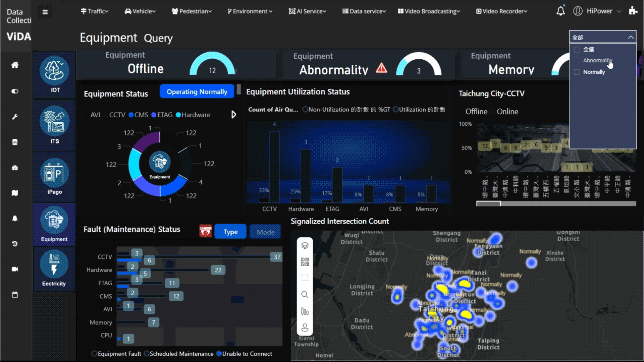Click the map search magnifier icon
644x362 pixels.
[x=305, y=295]
